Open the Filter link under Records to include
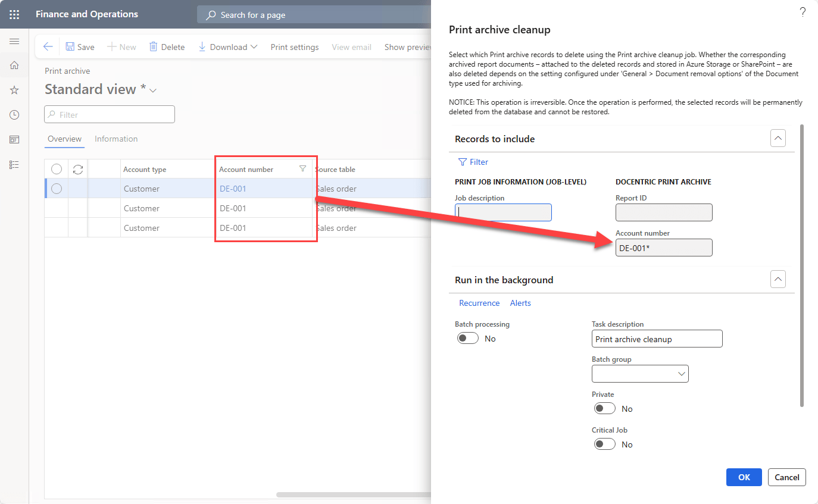 coord(473,162)
